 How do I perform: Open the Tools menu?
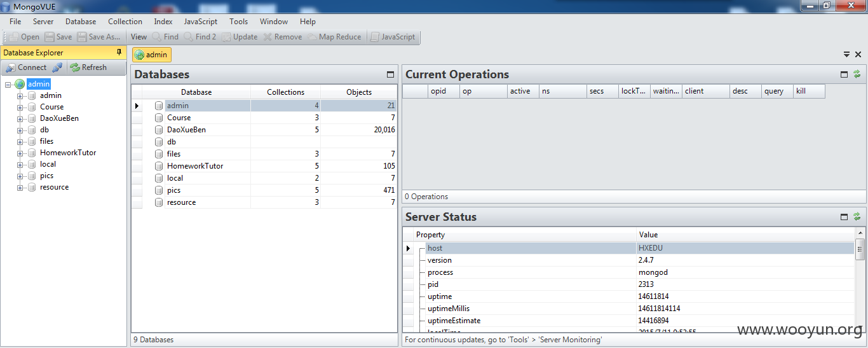pos(239,22)
